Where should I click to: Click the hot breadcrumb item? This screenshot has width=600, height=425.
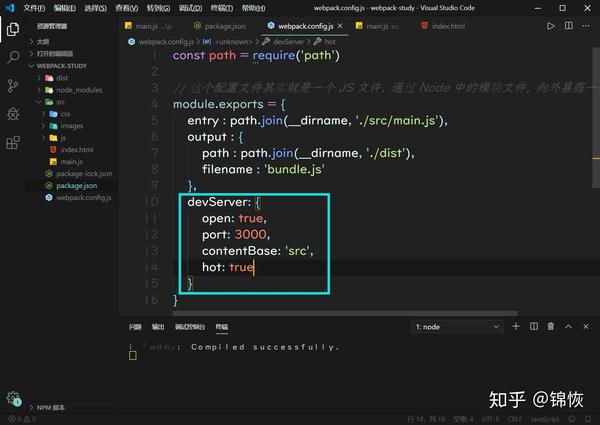(325, 42)
